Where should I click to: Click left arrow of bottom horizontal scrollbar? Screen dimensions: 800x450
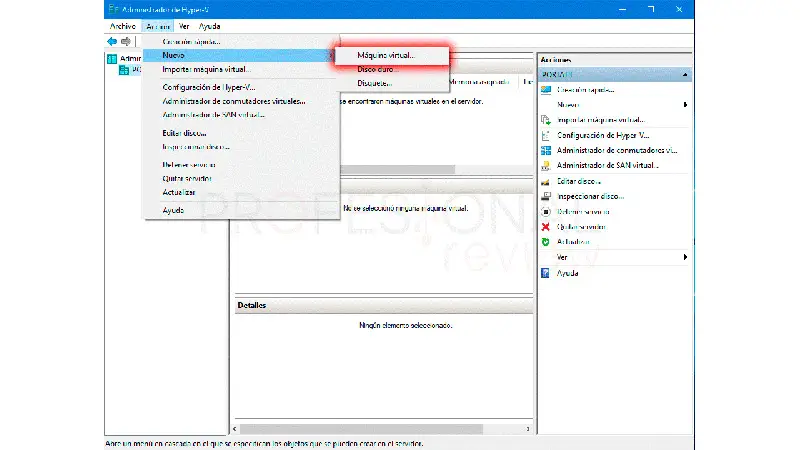235,429
